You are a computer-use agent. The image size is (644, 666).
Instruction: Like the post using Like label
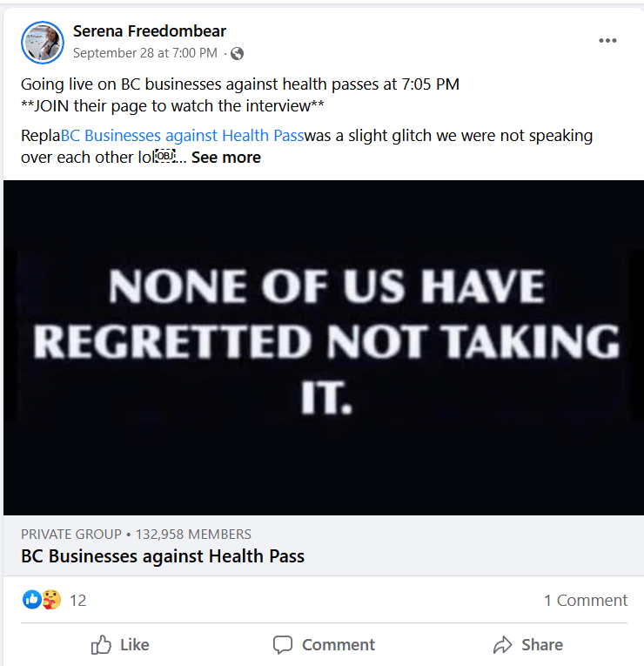pos(135,645)
